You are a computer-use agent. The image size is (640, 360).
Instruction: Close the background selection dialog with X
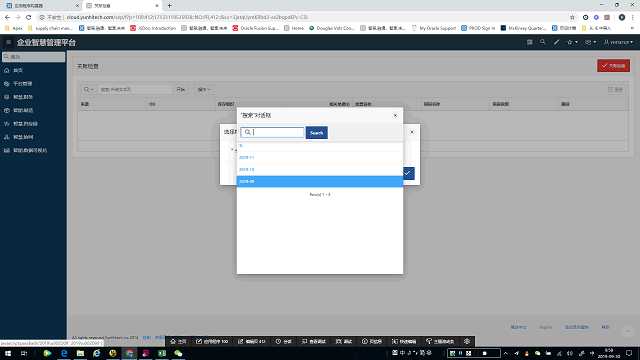pyautogui.click(x=412, y=132)
